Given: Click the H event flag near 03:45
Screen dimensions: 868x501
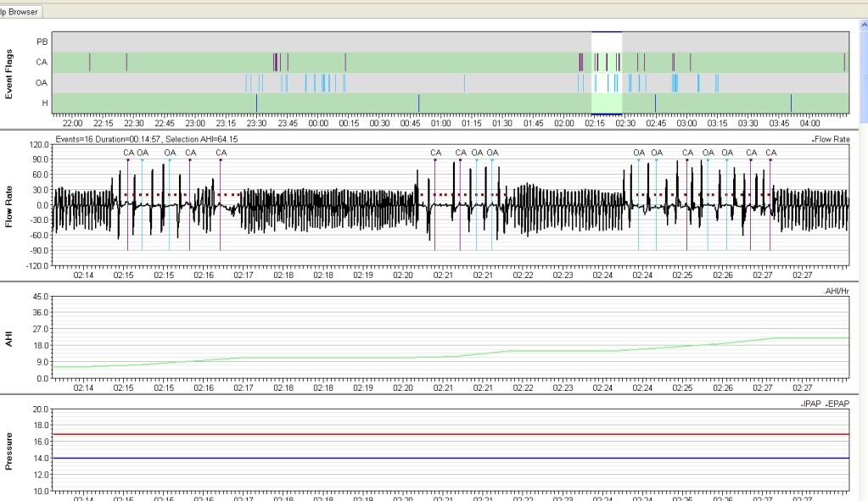Looking at the screenshot, I should click(x=791, y=103).
